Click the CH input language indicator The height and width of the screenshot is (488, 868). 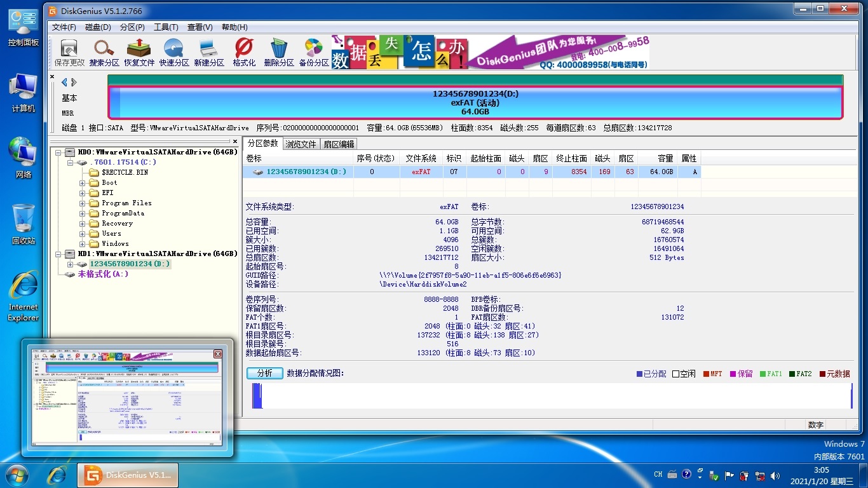(x=658, y=474)
